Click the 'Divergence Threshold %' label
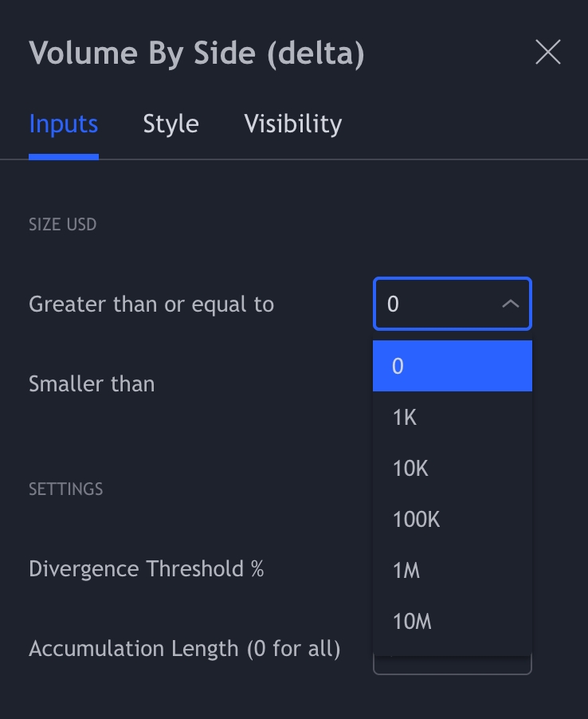This screenshot has width=588, height=719. 146,568
